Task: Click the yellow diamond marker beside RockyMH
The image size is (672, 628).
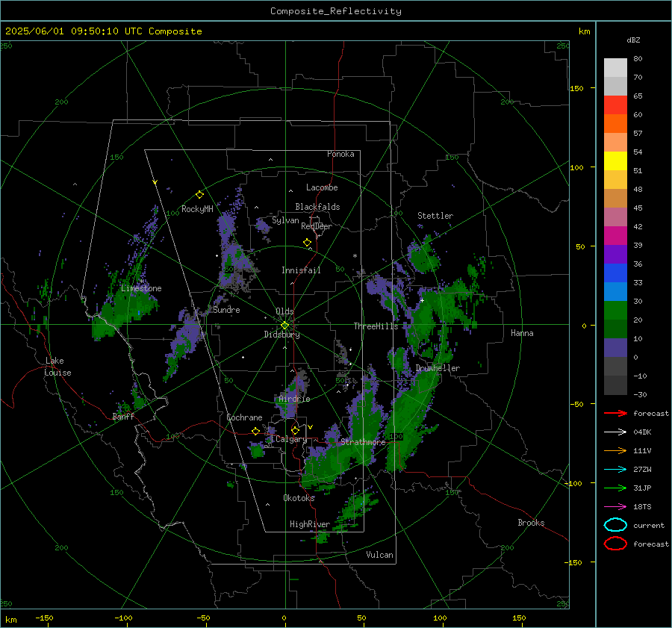Action: pyautogui.click(x=199, y=195)
